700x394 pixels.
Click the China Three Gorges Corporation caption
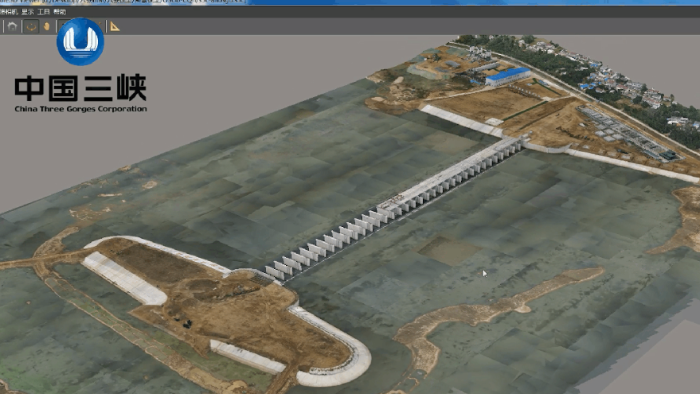coord(80,109)
